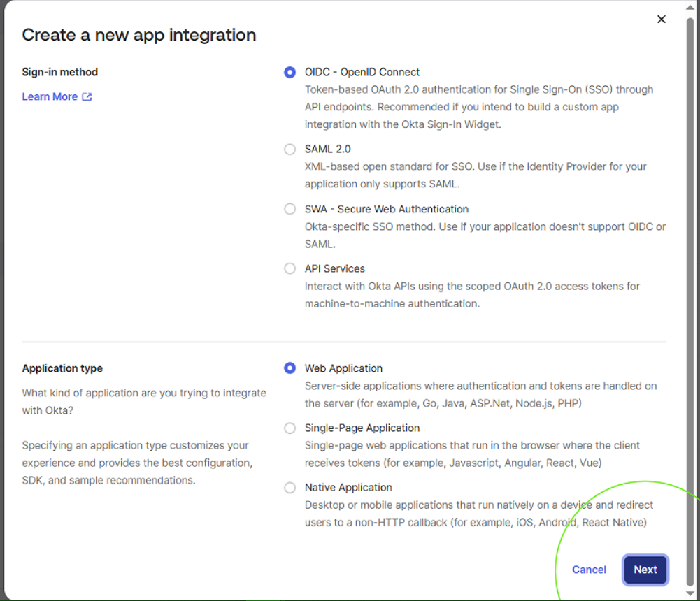
Task: Click the API Services label text
Action: (x=335, y=268)
